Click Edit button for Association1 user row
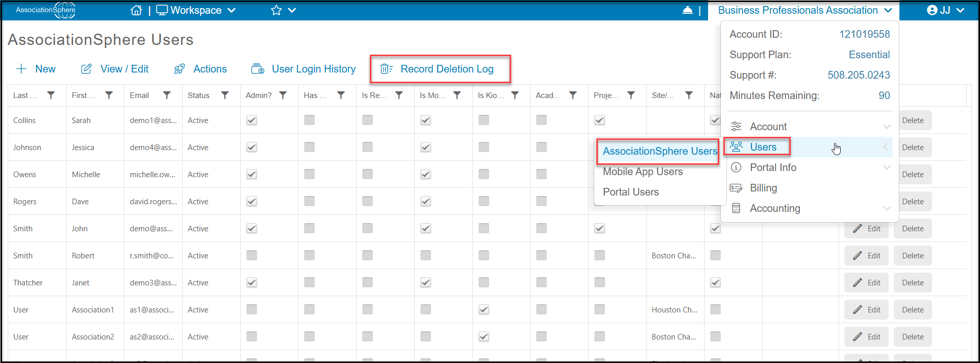The height and width of the screenshot is (363, 980). click(x=866, y=309)
